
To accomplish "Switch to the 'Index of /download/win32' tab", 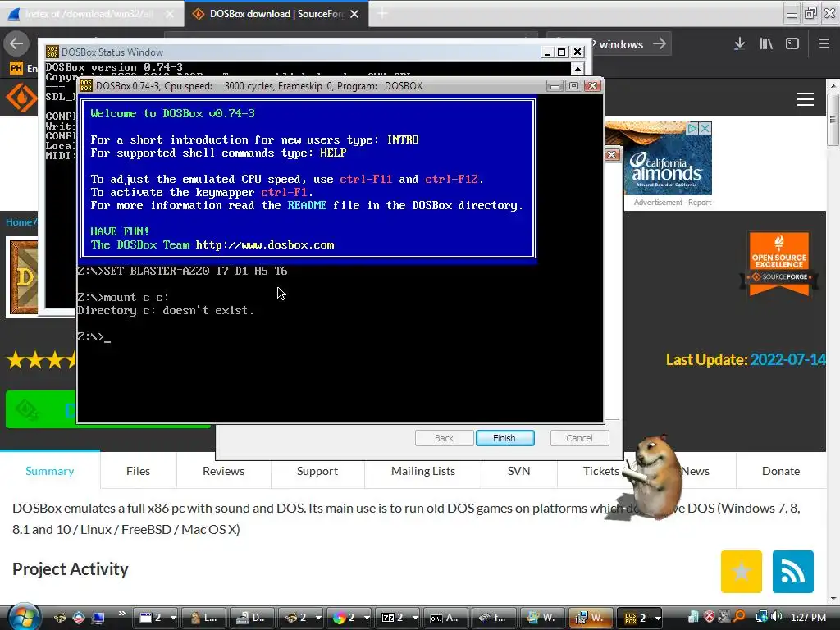I will [x=91, y=14].
